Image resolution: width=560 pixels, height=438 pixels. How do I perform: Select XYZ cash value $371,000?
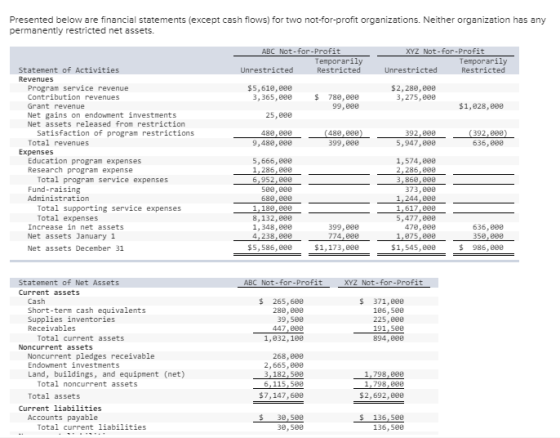382,301
